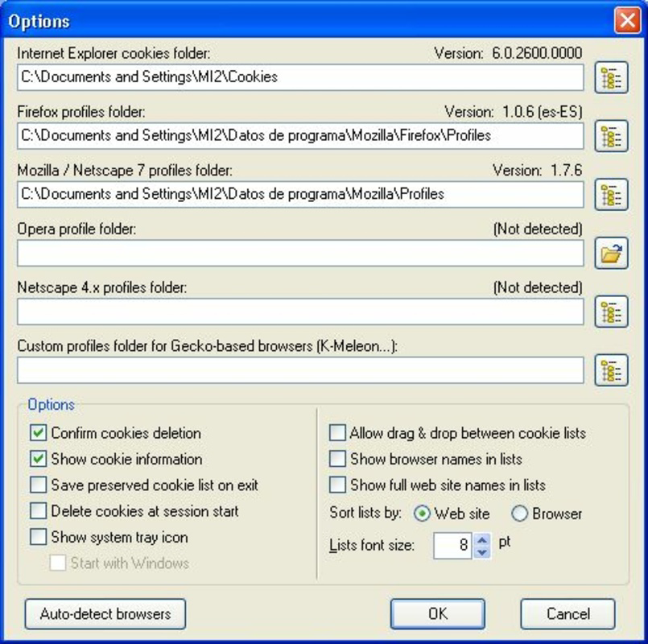
Task: Focus the empty Opera profile folder field
Action: [x=300, y=254]
